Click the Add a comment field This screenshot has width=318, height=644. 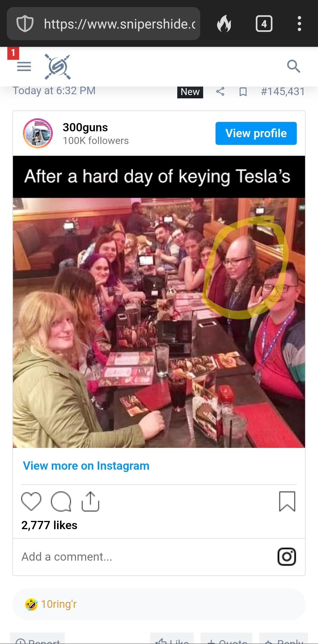[x=141, y=557]
